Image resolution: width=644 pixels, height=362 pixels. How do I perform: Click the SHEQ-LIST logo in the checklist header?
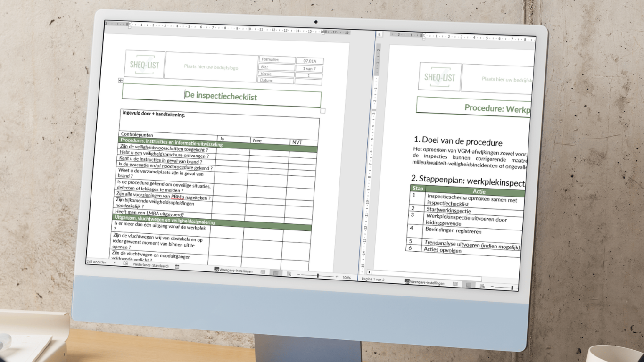145,64
